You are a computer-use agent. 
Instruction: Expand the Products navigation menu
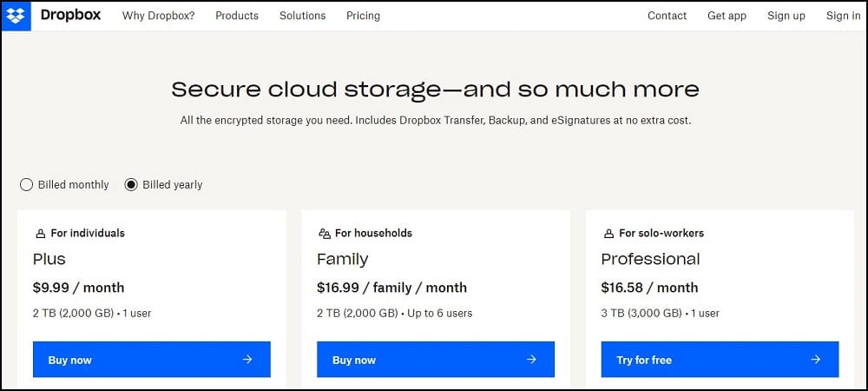pyautogui.click(x=237, y=16)
